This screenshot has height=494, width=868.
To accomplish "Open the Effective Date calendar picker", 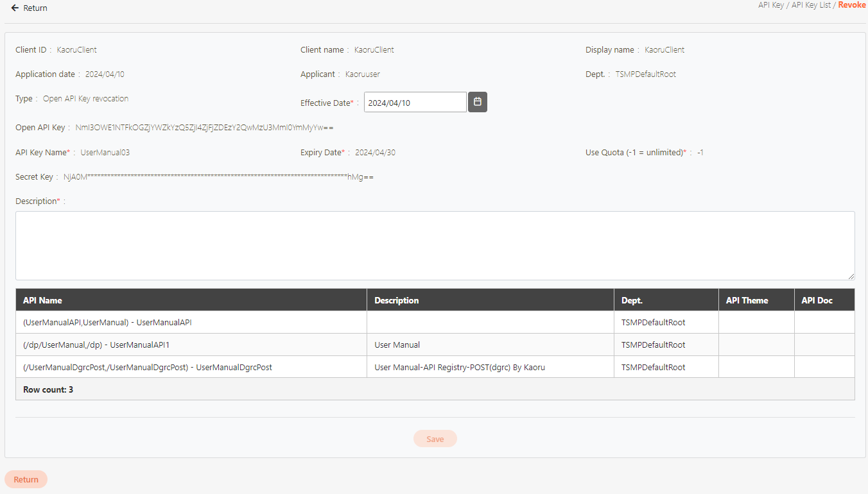I will 477,102.
